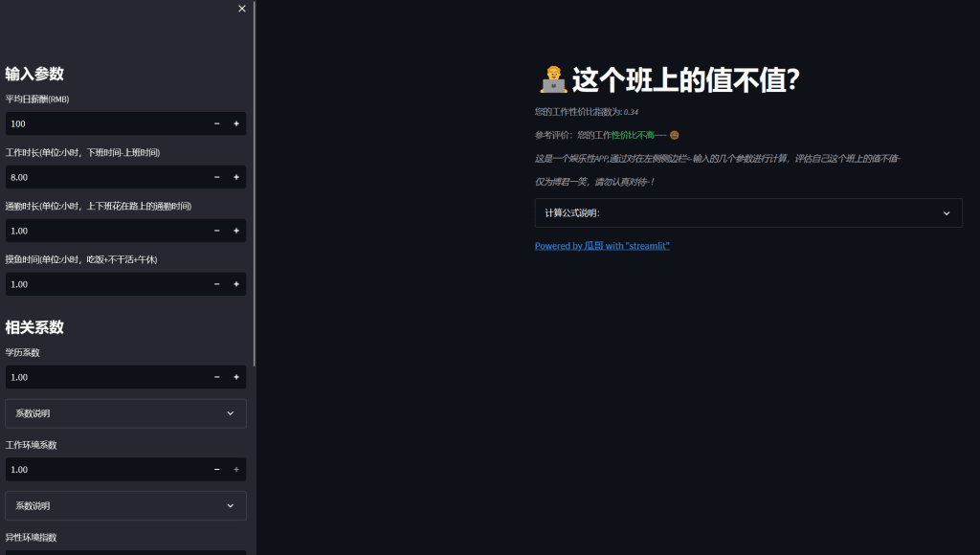Decrement 工作时长 using the minus icon
This screenshot has height=555, width=980.
coord(216,177)
